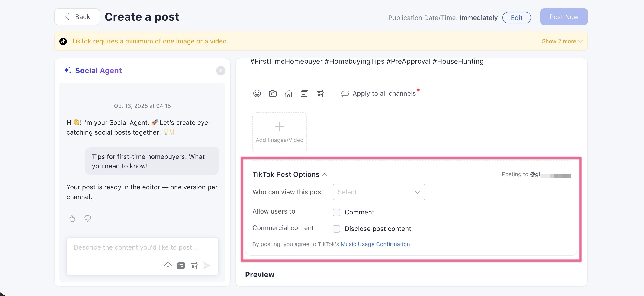644x296 pixels.
Task: Click the thumbs up feedback icon
Action: coord(72,218)
